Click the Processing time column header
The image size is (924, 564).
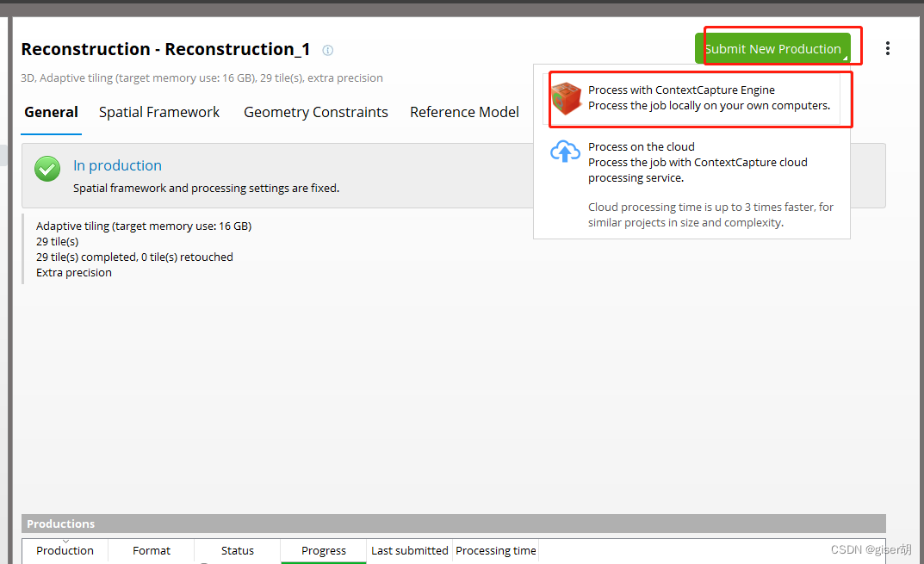(x=496, y=550)
